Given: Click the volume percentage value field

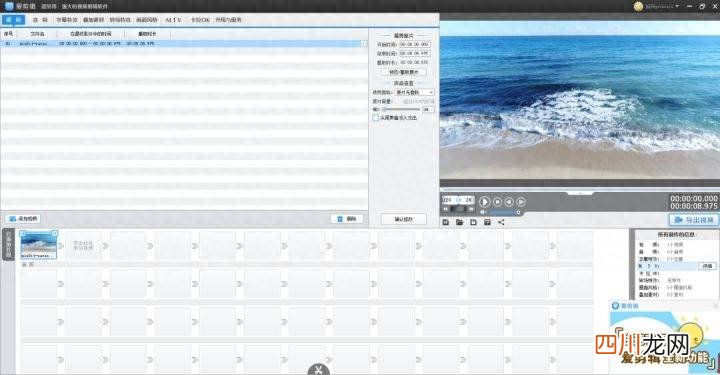Looking at the screenshot, I should click(x=428, y=109).
